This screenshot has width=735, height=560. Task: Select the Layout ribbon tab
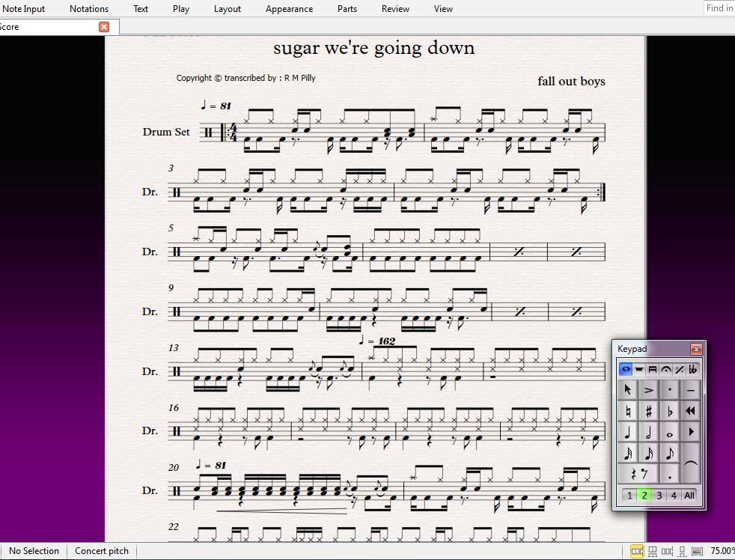(x=228, y=8)
